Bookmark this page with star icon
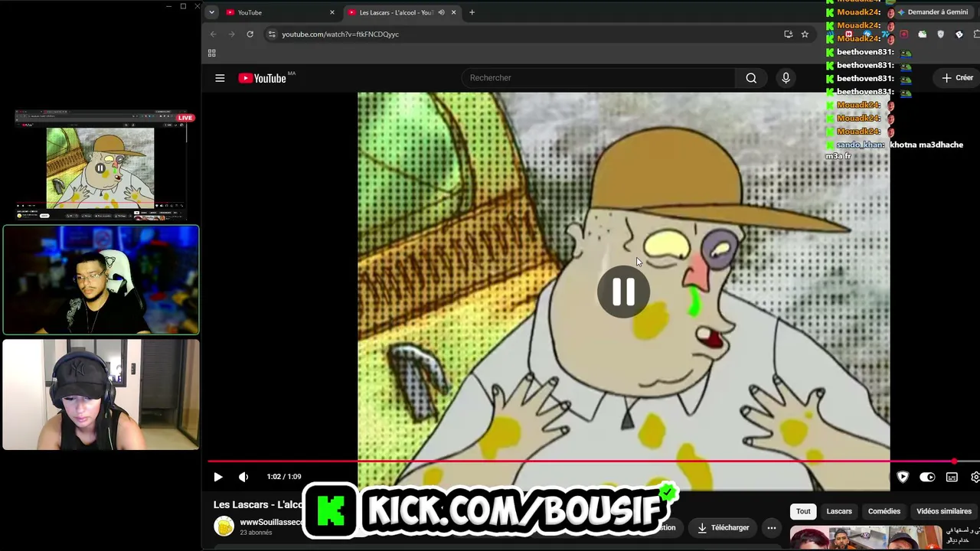The width and height of the screenshot is (980, 551). tap(805, 34)
